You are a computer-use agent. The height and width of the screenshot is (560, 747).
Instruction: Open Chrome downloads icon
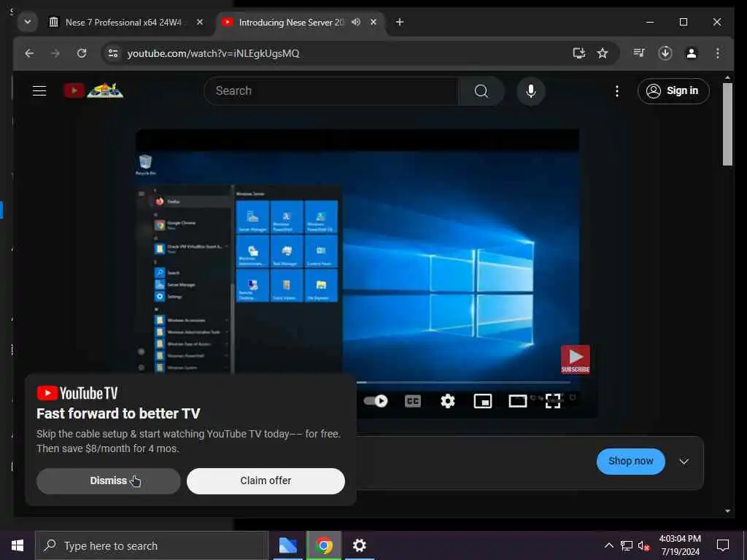click(x=665, y=53)
